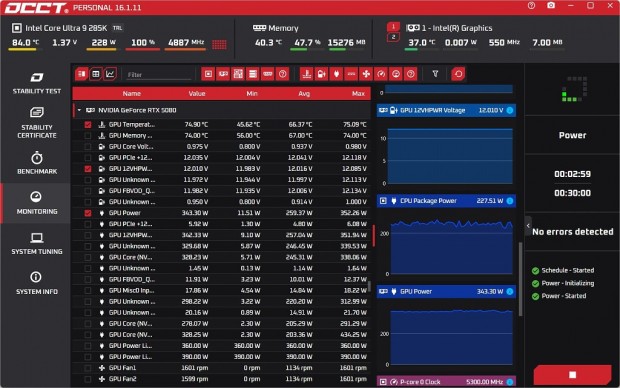Sort by the Min column header
Screen dimensions: 620x388
click(x=252, y=94)
